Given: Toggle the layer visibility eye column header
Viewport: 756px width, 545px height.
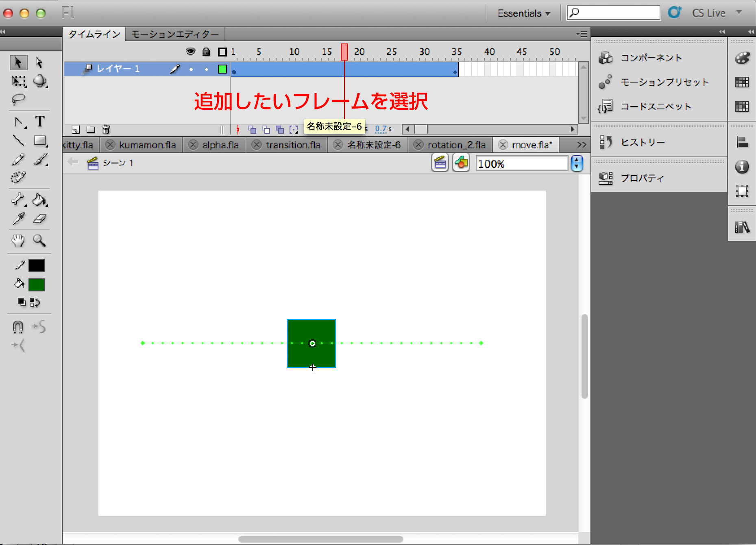Looking at the screenshot, I should [190, 52].
